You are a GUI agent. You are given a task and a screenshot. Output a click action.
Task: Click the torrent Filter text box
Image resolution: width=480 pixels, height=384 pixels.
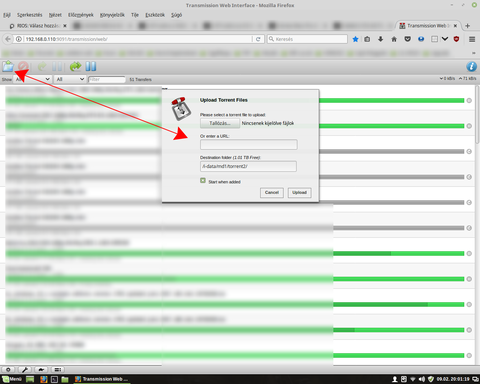[x=107, y=79]
